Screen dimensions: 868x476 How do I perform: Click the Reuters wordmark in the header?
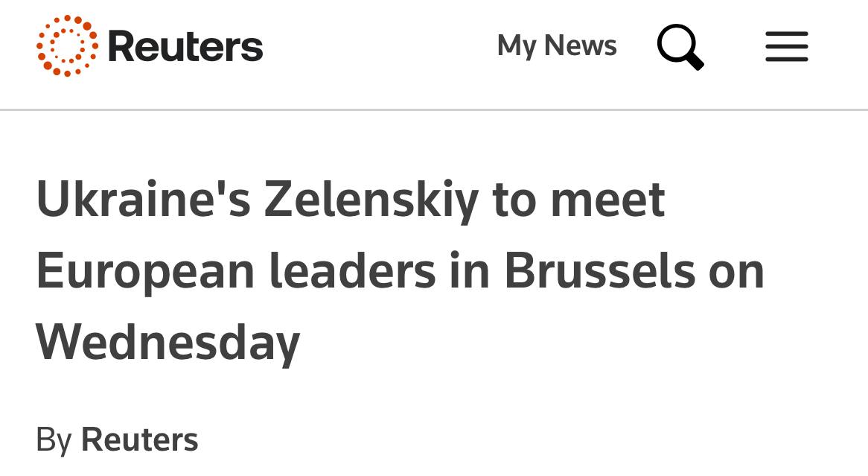(x=185, y=46)
